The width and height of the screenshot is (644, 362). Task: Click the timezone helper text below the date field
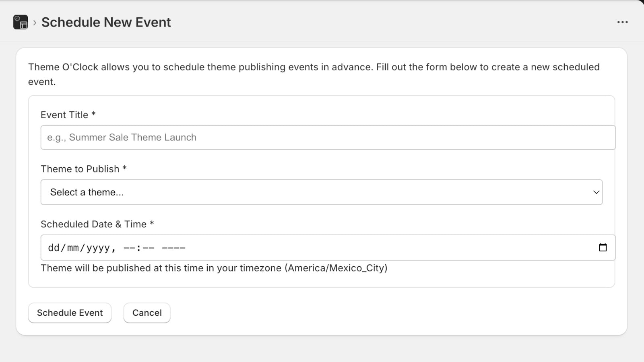[214, 268]
